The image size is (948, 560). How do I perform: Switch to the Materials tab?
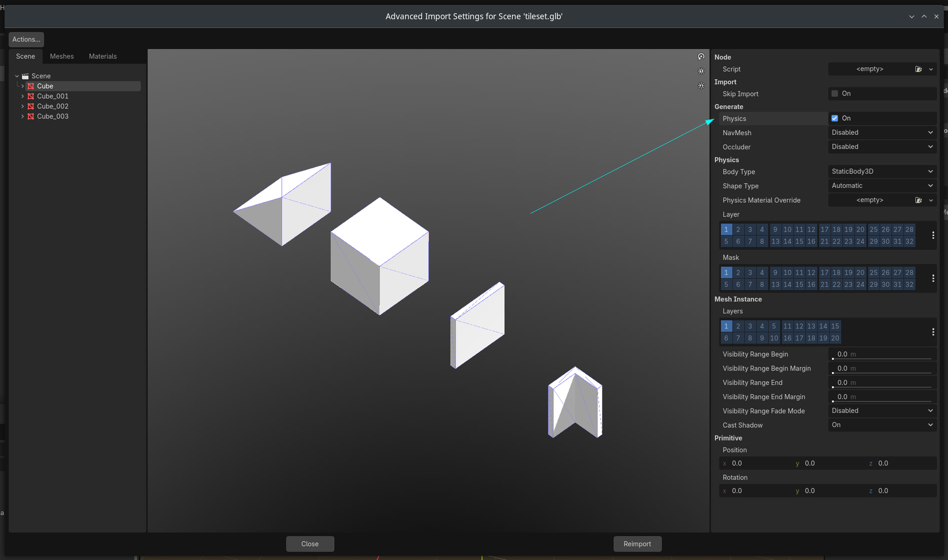(103, 56)
